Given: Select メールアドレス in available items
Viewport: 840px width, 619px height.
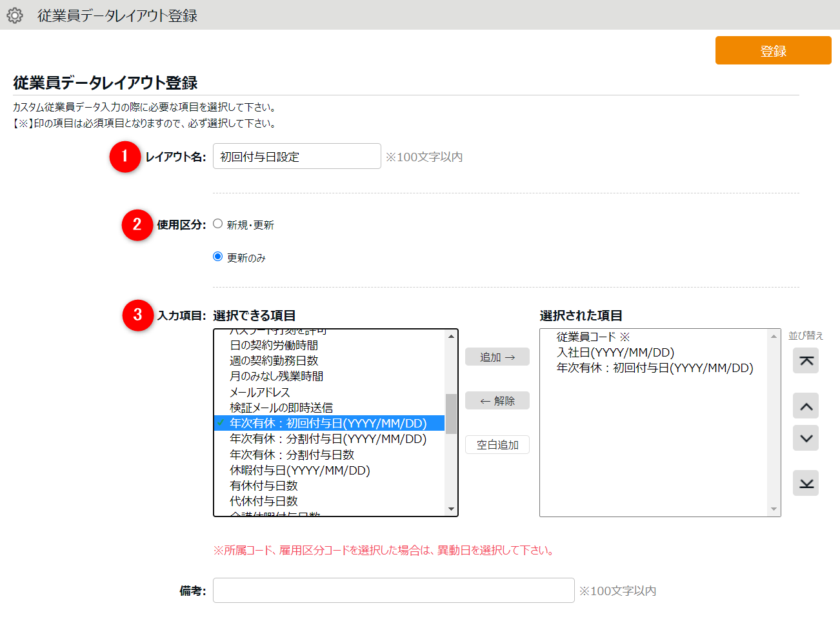Looking at the screenshot, I should coord(260,392).
